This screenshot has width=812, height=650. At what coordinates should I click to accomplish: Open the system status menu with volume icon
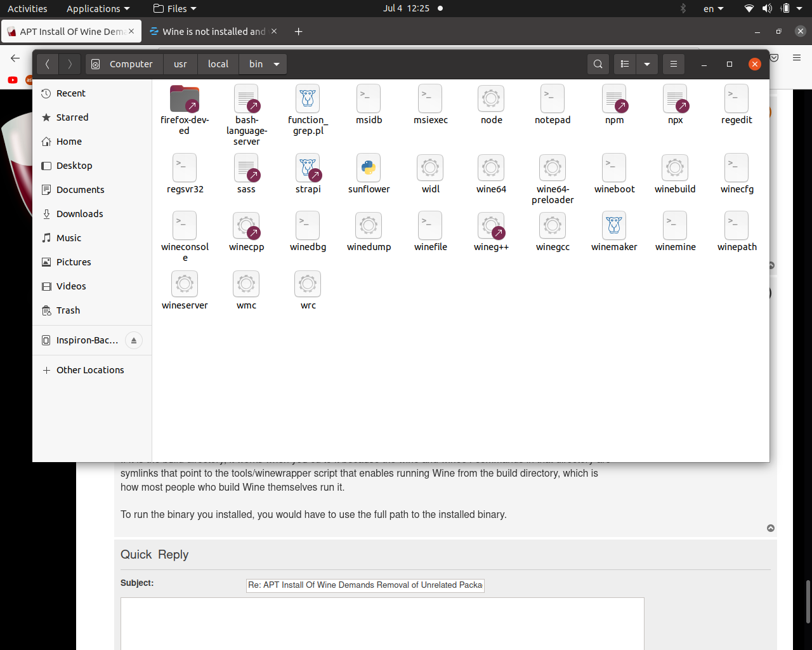(x=774, y=8)
